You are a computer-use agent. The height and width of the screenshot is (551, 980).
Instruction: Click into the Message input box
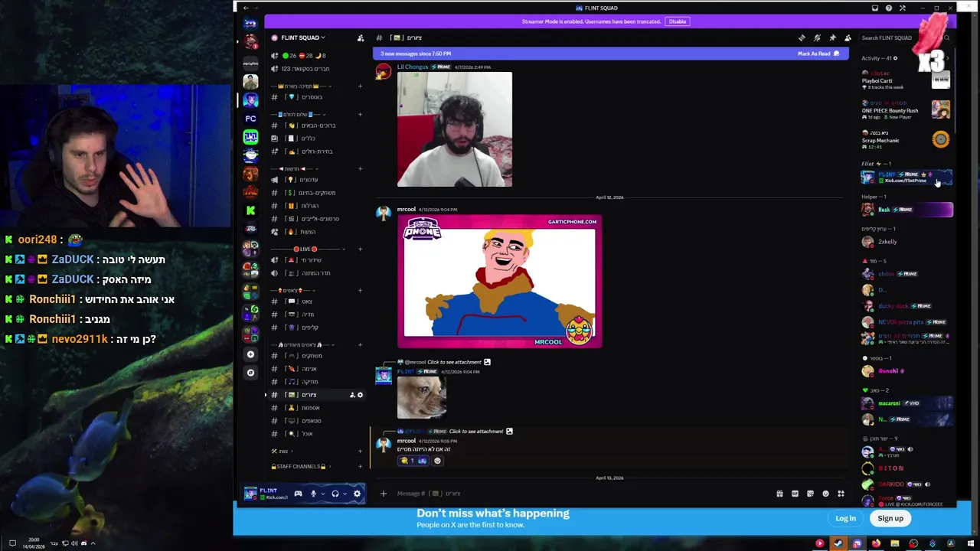click(x=582, y=494)
